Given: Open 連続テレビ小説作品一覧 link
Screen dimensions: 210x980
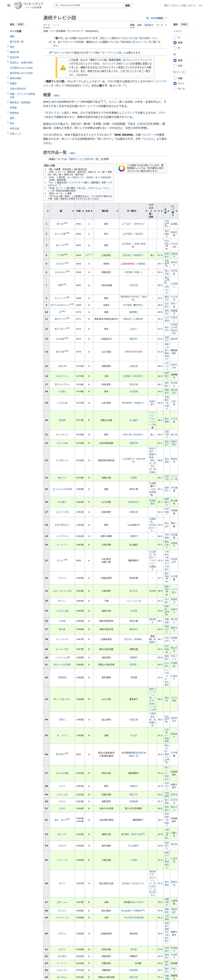Looking at the screenshot, I should [x=84, y=159].
